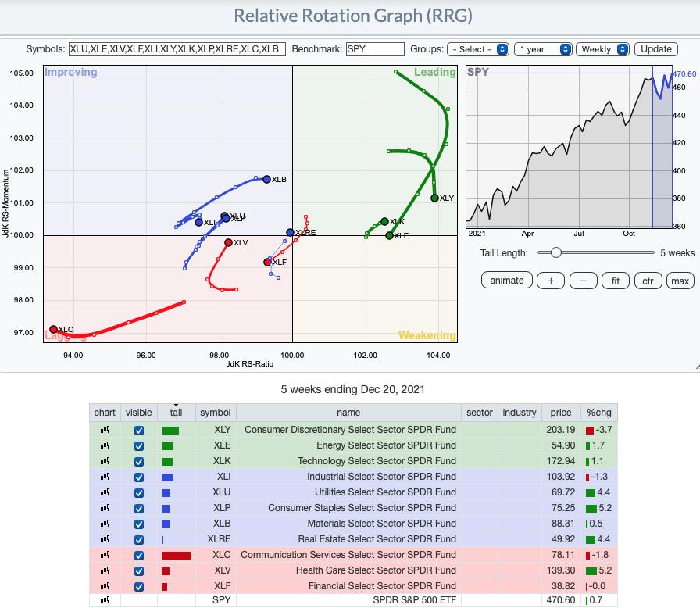This screenshot has height=608, width=700.
Task: Select the XLC marker in Lagging quadrant
Action: [x=53, y=330]
